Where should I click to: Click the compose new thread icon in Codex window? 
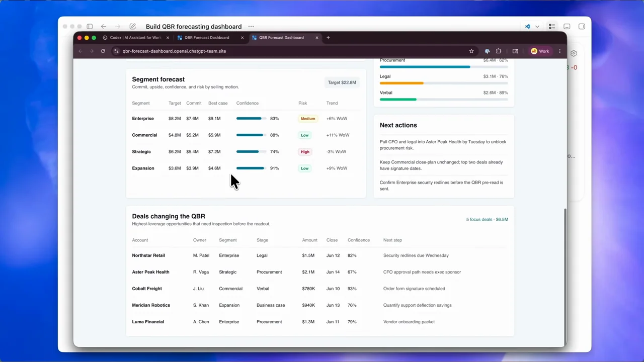pos(132,27)
